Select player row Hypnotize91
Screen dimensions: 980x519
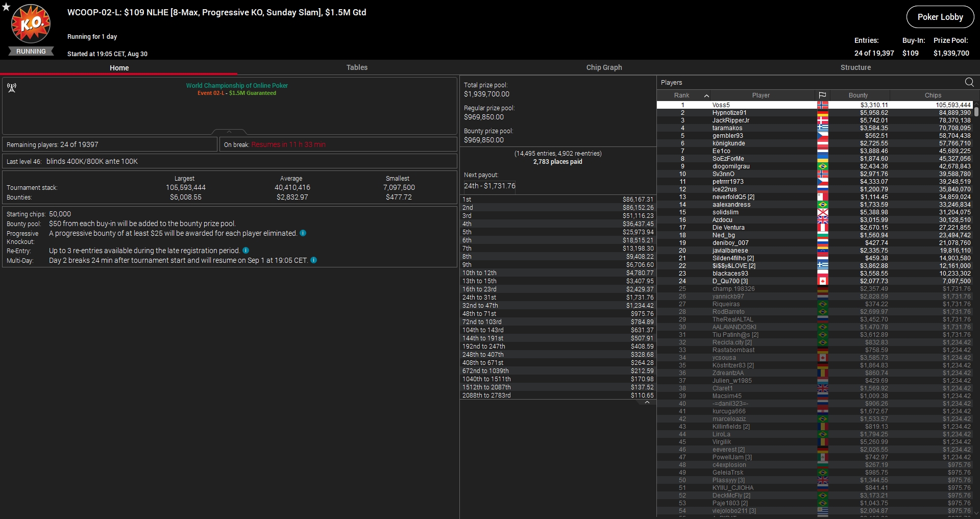point(815,113)
